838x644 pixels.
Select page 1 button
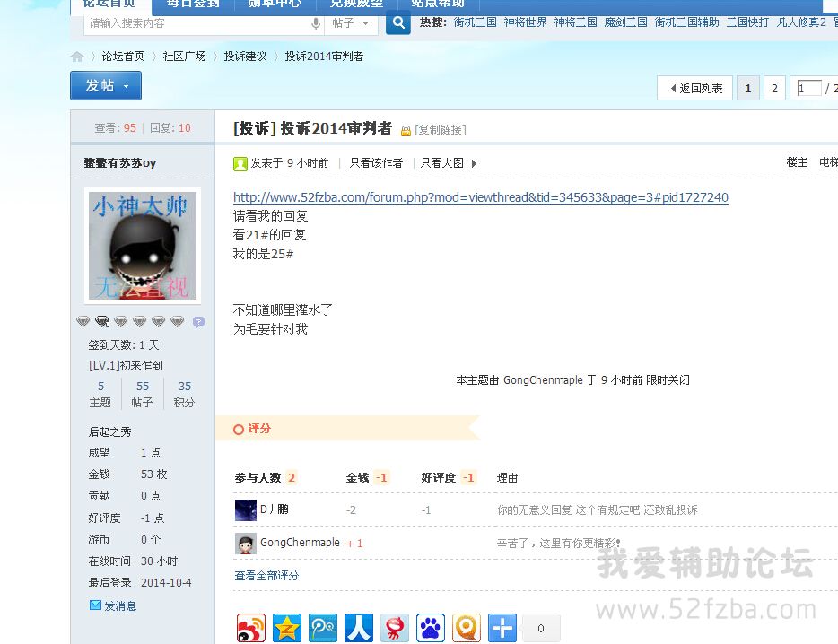pos(748,88)
